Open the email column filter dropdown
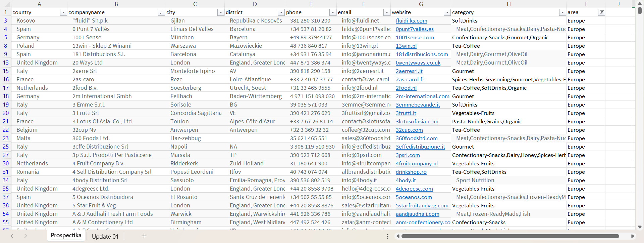This screenshot has width=644, height=243. point(387,12)
